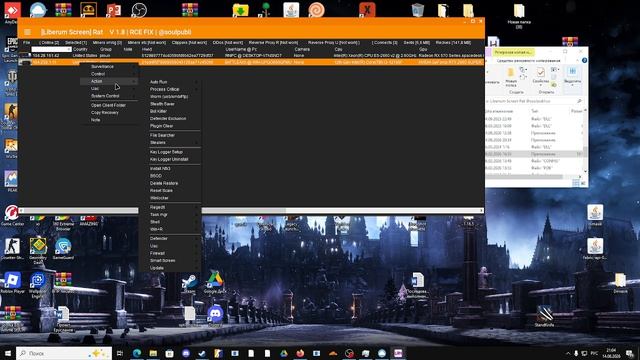The height and width of the screenshot is (360, 640).
Task: Click the Camera column header
Action: pos(302,49)
